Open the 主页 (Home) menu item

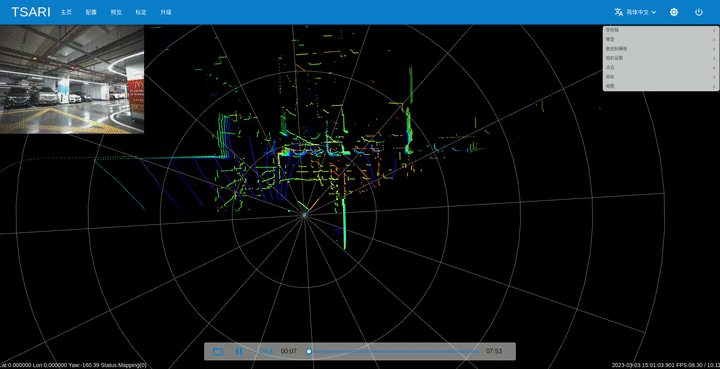pyautogui.click(x=67, y=12)
